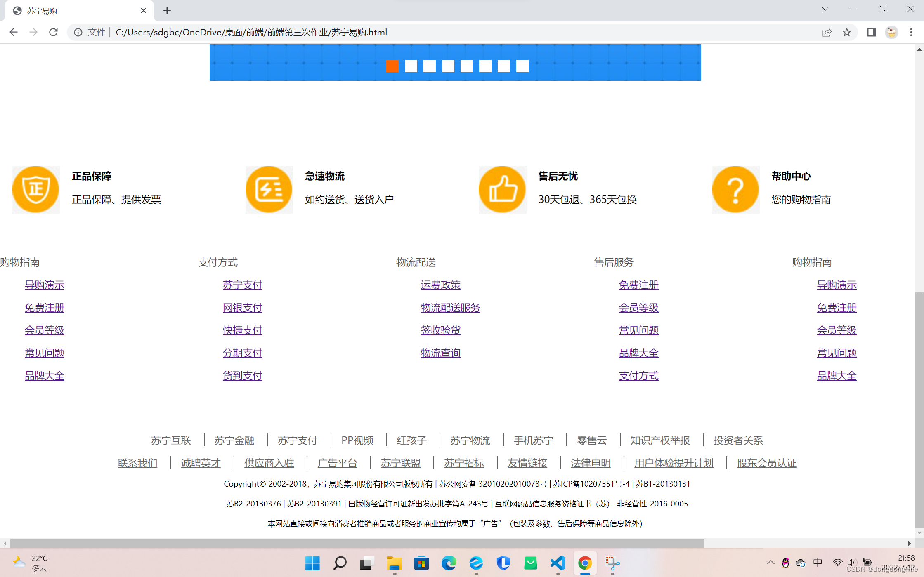Open the 货到支付 link
The image size is (924, 577).
tap(243, 376)
